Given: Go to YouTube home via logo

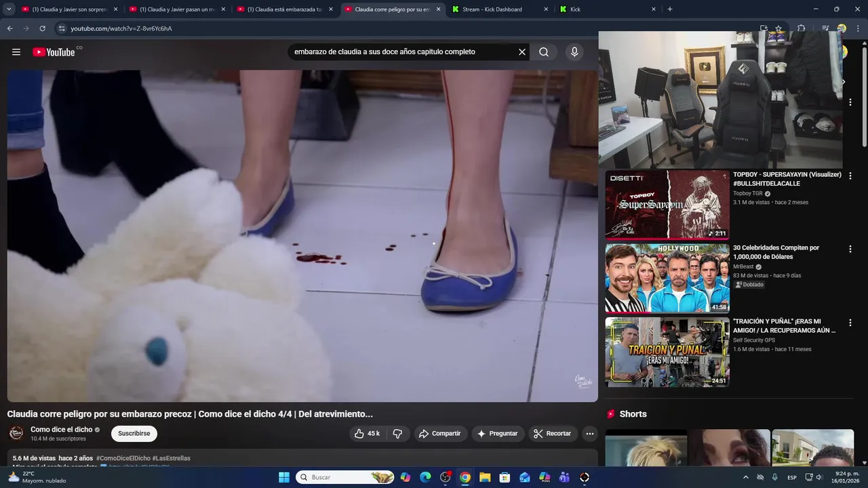Looking at the screenshot, I should 54,52.
